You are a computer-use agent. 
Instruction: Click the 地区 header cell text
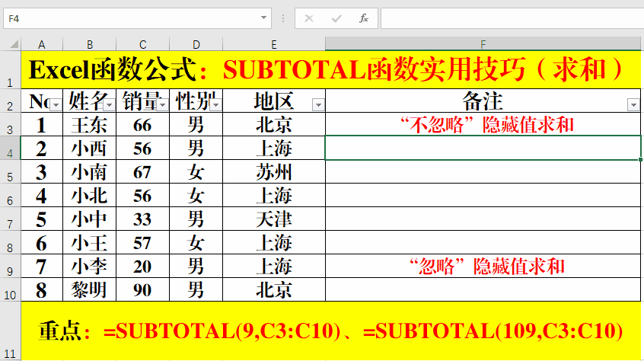pyautogui.click(x=274, y=101)
